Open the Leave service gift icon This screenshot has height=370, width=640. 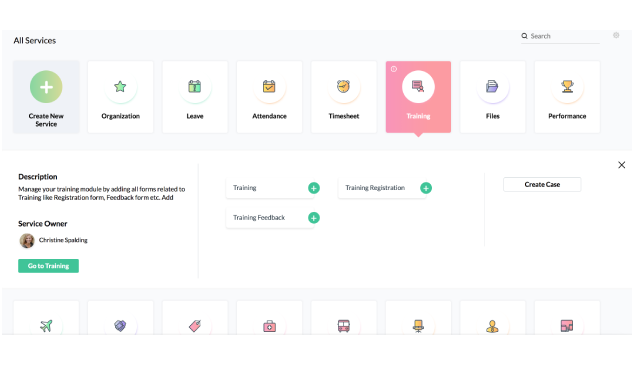[195, 86]
